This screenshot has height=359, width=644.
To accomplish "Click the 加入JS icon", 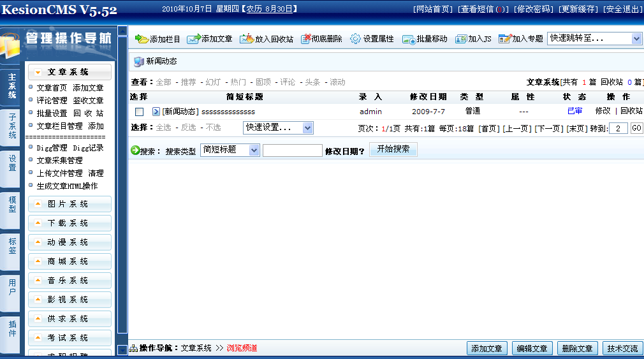I will click(x=461, y=39).
